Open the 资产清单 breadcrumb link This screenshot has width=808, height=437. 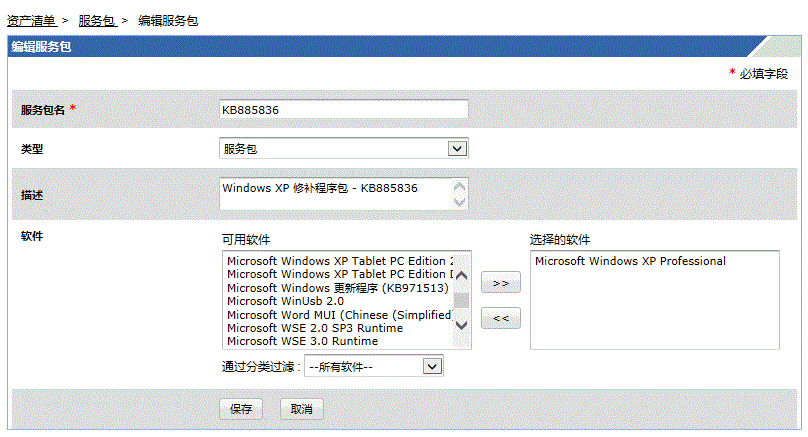(x=31, y=21)
